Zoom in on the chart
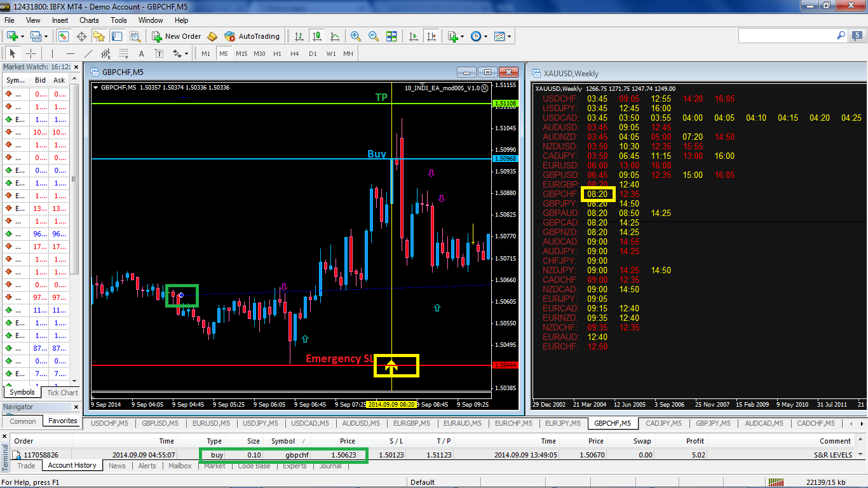This screenshot has height=488, width=868. [356, 36]
